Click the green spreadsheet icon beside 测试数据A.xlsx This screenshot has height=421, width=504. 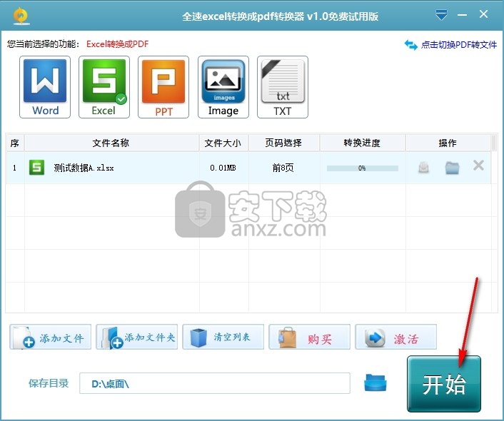click(36, 168)
